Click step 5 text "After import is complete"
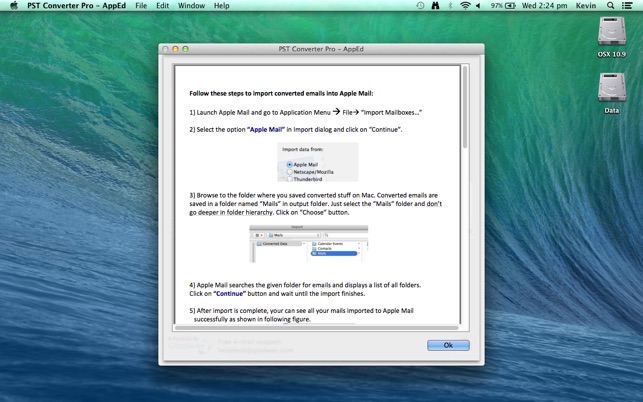The image size is (643, 402). (x=231, y=311)
